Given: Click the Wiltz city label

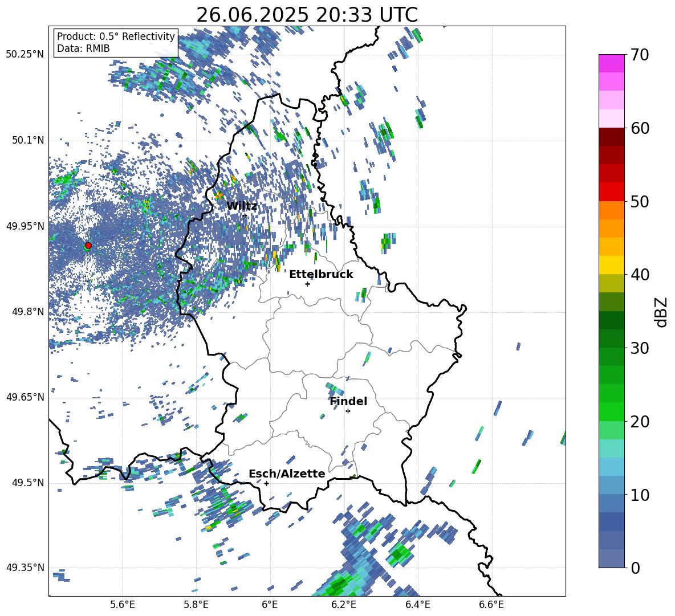Looking at the screenshot, I should click(x=242, y=206).
